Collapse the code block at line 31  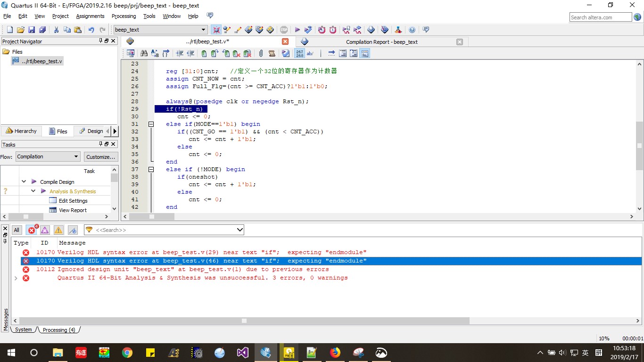pos(151,124)
